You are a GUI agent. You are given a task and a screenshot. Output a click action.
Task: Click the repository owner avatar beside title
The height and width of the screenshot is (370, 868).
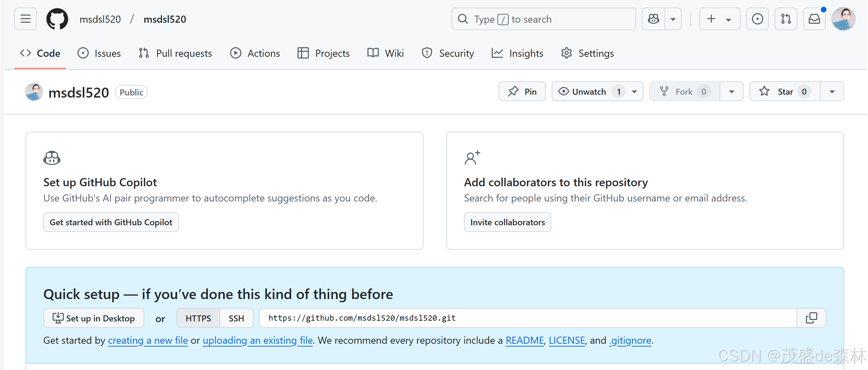pos(34,92)
